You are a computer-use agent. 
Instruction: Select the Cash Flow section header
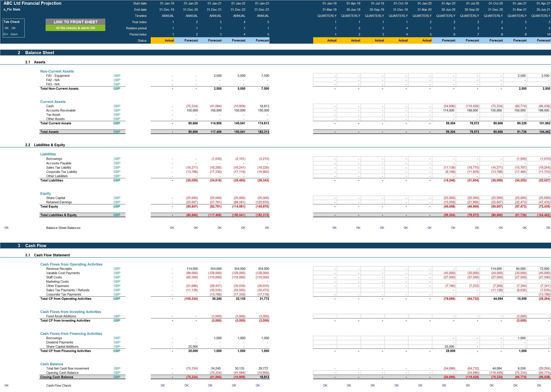click(36, 246)
